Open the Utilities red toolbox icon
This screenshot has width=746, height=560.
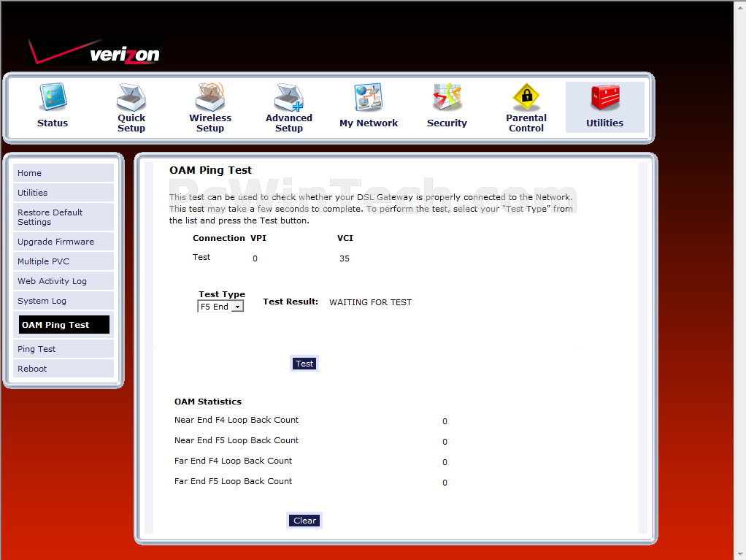coord(604,98)
